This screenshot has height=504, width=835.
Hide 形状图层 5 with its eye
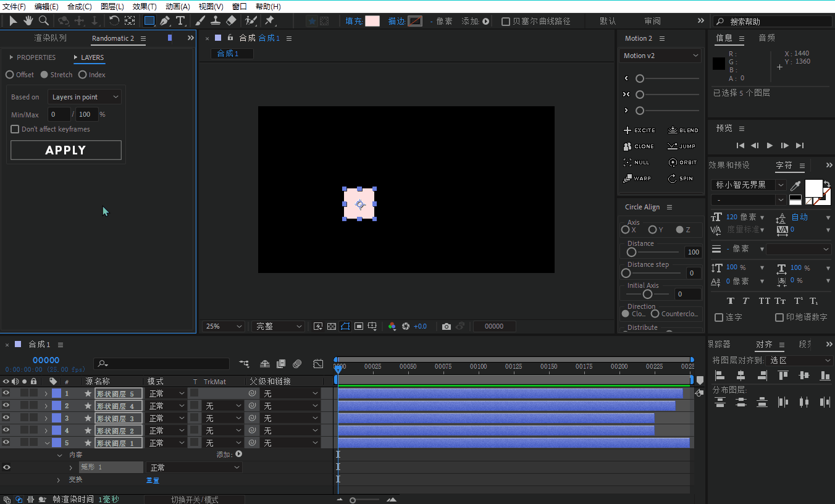(x=6, y=393)
